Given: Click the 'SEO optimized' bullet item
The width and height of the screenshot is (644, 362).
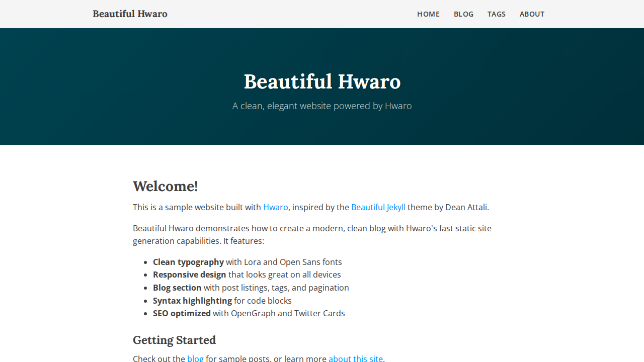Looking at the screenshot, I should click(182, 313).
